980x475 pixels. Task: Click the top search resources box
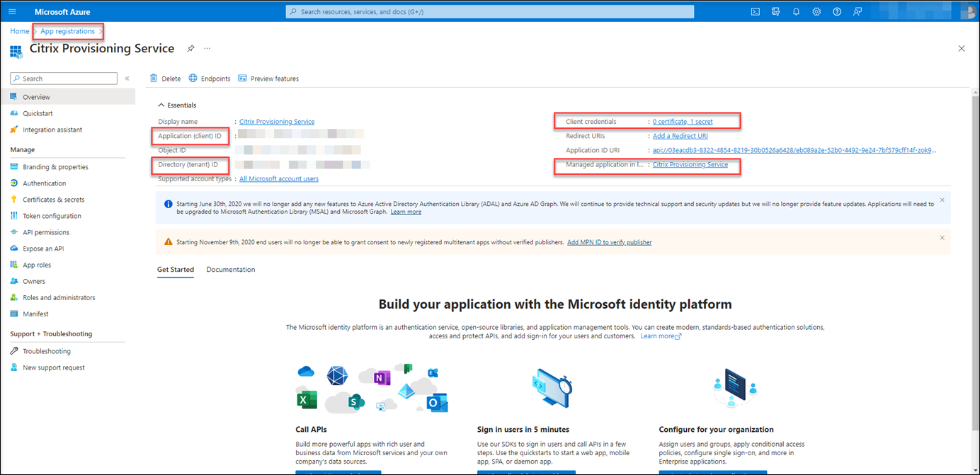pyautogui.click(x=490, y=12)
